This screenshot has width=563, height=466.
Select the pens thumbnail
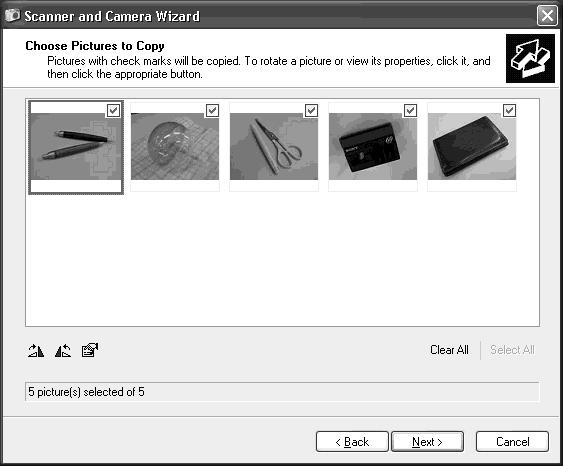76,146
